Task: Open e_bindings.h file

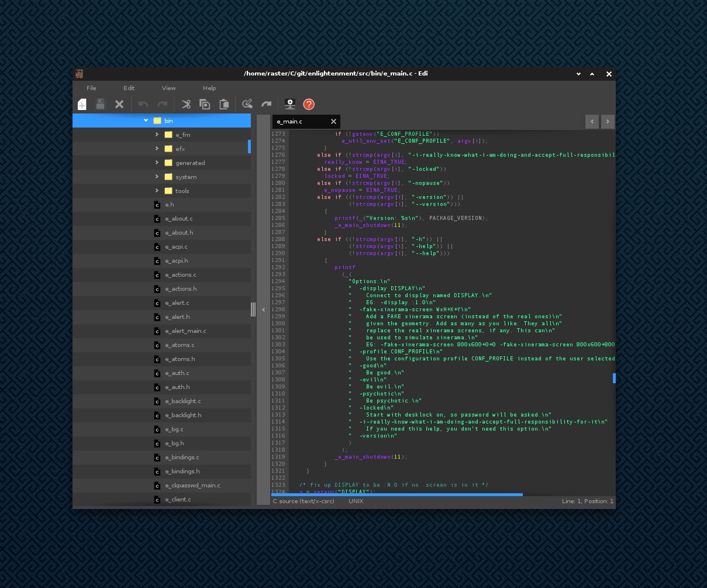Action: pos(161,472)
